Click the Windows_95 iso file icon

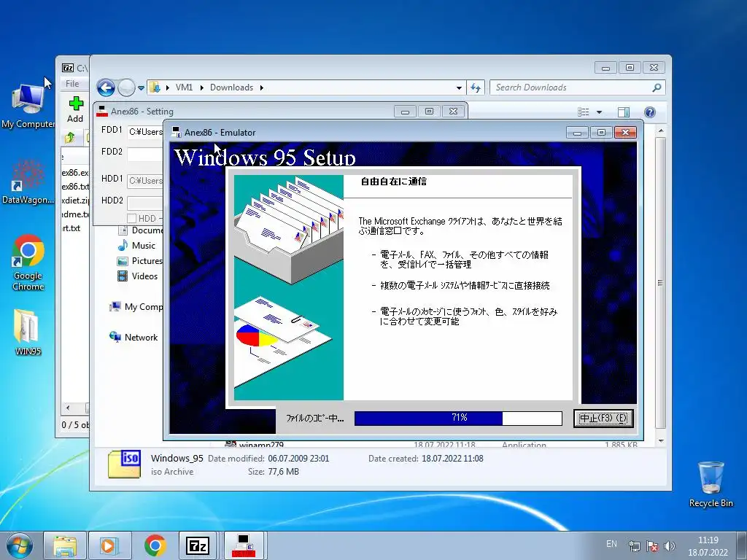pos(124,464)
